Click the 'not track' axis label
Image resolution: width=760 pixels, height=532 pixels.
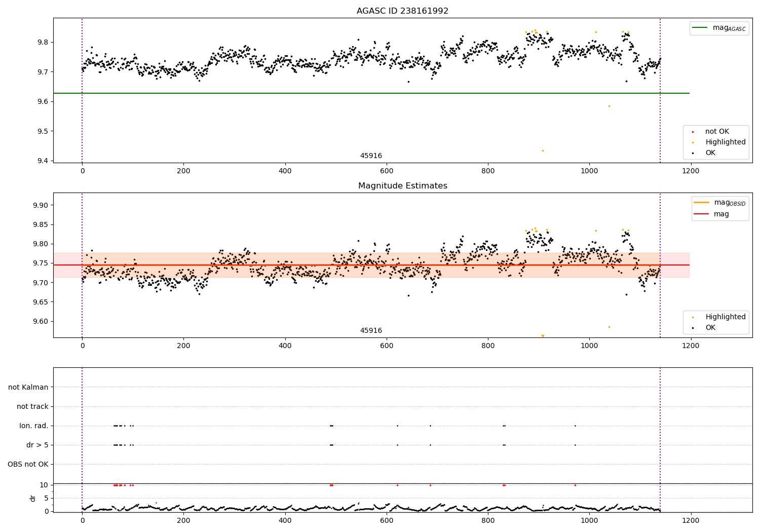[x=32, y=406]
